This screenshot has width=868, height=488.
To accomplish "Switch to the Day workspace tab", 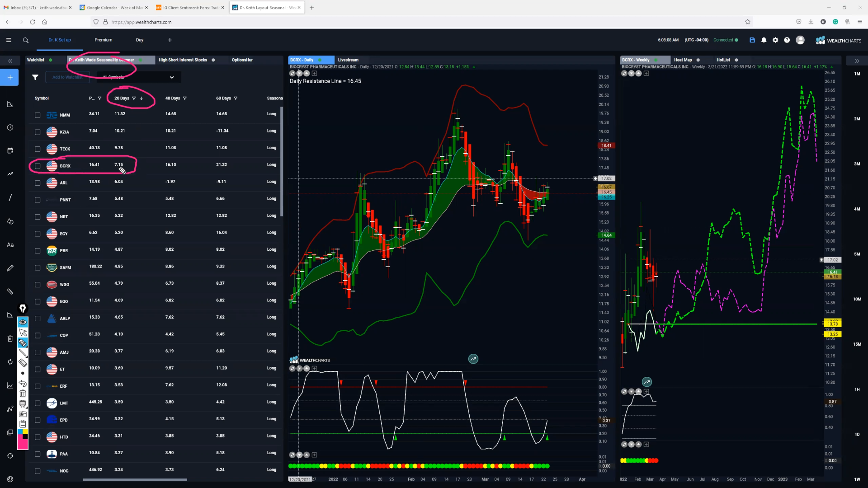I will point(140,40).
